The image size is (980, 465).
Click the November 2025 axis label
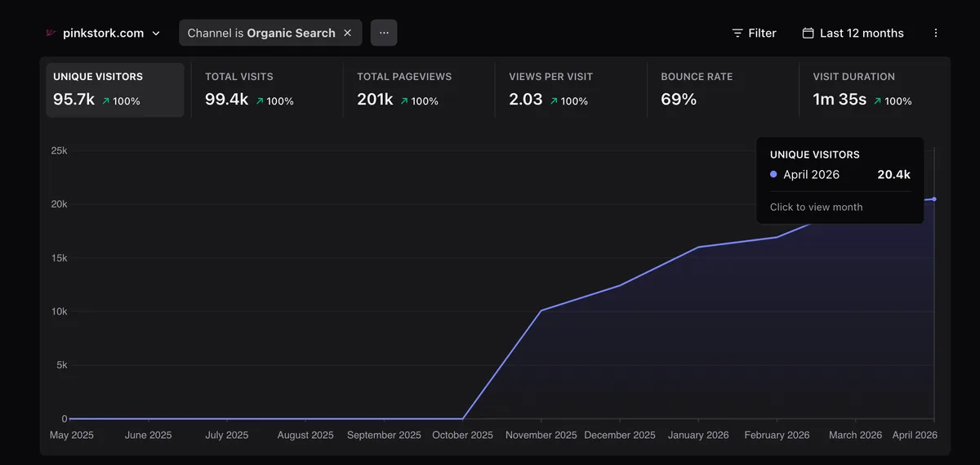(540, 435)
